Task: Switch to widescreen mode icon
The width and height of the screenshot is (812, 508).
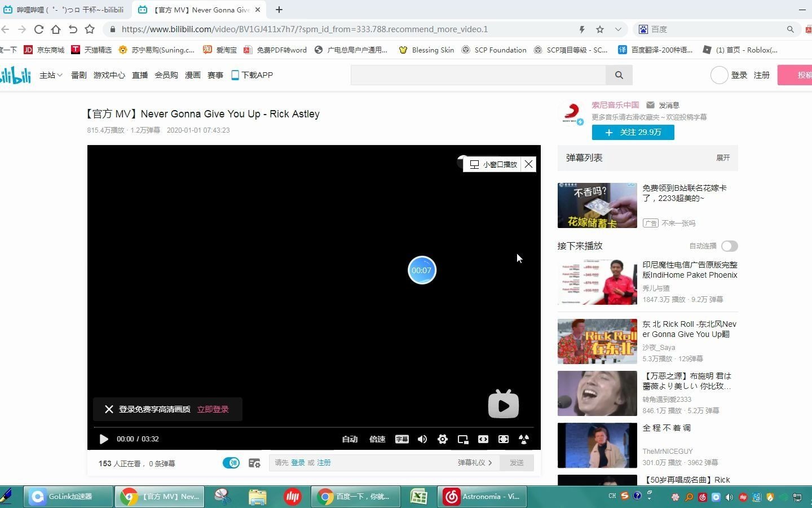Action: pyautogui.click(x=483, y=439)
